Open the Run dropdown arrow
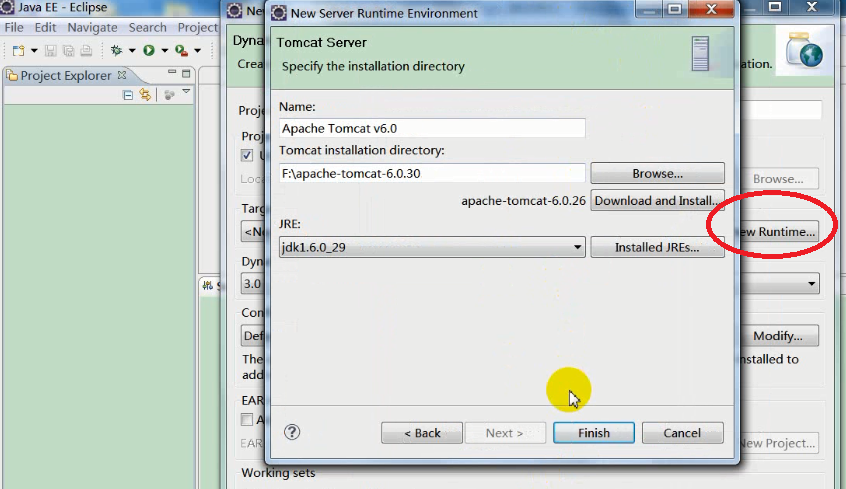Image resolution: width=846 pixels, height=489 pixels. [165, 51]
